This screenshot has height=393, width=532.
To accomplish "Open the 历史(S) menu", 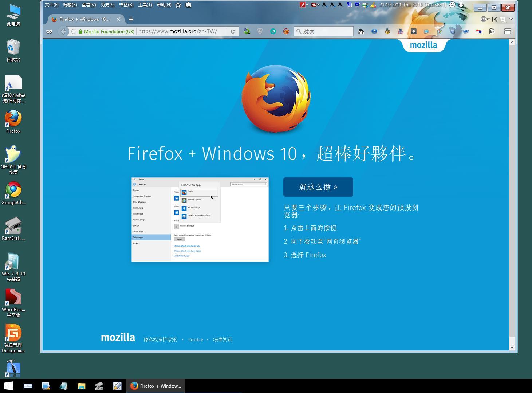I will (107, 5).
